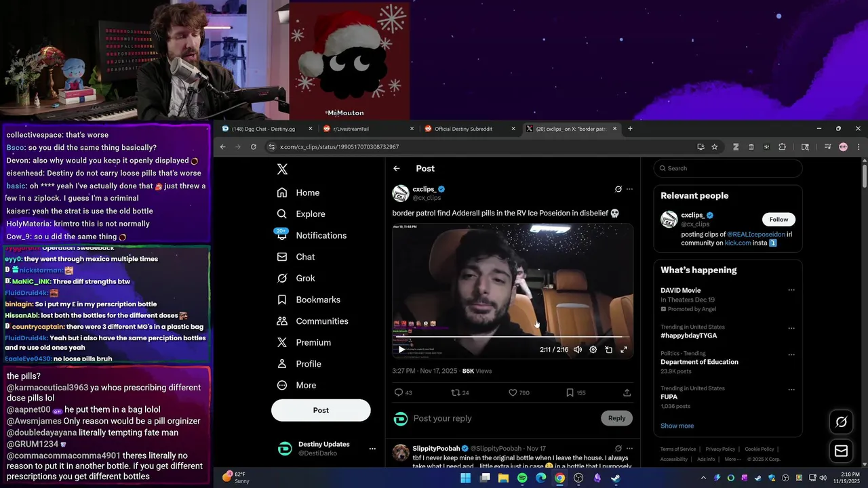This screenshot has width=868, height=488.
Task: Click Show more under What's happening
Action: click(x=677, y=426)
